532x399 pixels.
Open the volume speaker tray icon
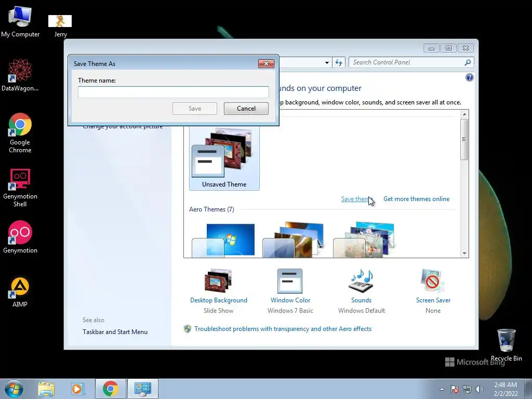point(480,389)
